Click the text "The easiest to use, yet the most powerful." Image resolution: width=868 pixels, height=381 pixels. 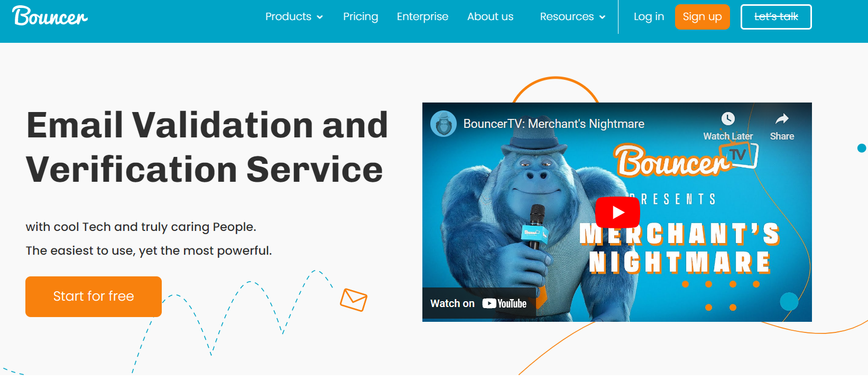(x=149, y=250)
